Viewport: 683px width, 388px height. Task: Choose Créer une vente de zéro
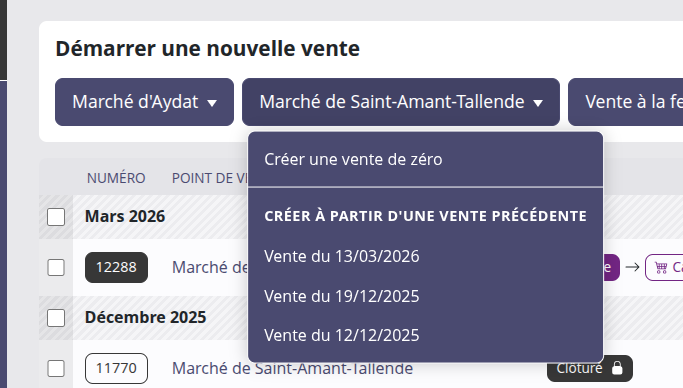click(x=426, y=159)
